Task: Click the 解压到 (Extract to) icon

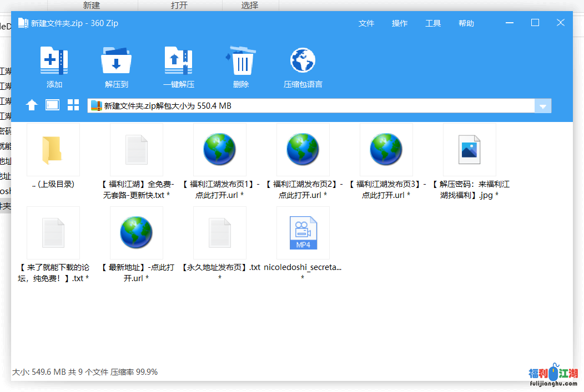Action: point(116,60)
